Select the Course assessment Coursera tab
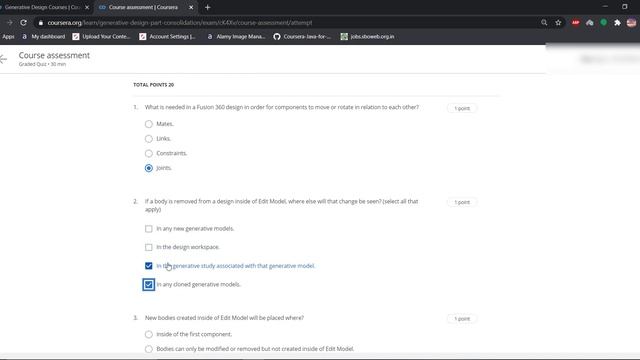 point(143,7)
